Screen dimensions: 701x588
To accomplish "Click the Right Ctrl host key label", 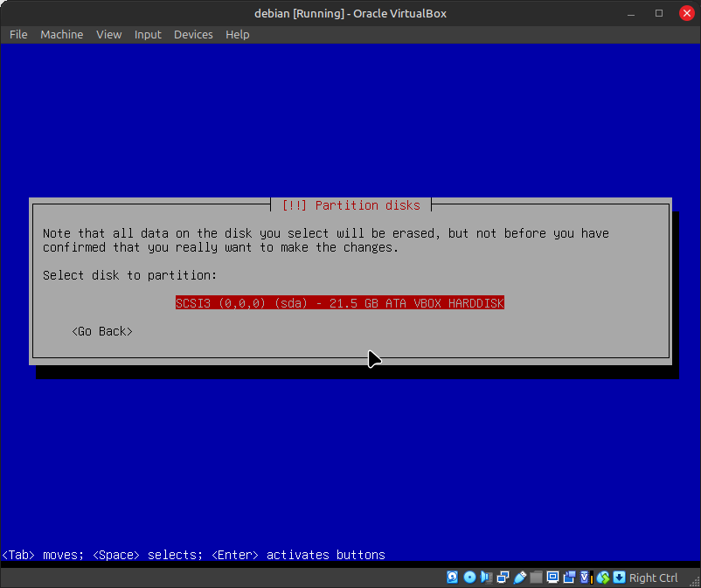I will (x=654, y=578).
